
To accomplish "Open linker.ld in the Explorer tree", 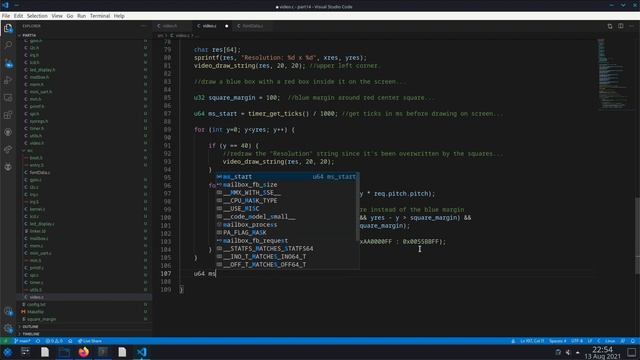I will 86,231.
